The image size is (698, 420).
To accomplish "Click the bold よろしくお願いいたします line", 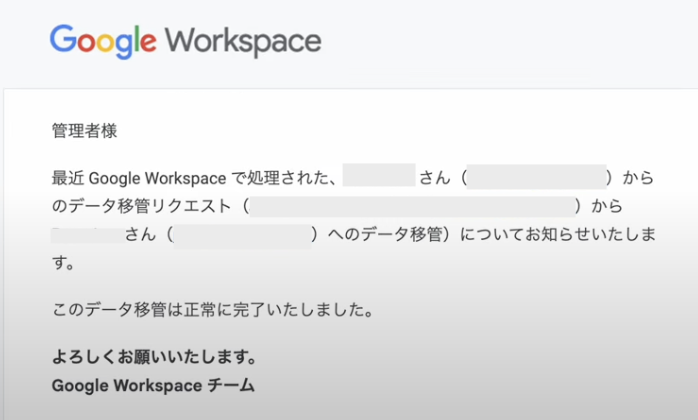I will click(x=154, y=357).
